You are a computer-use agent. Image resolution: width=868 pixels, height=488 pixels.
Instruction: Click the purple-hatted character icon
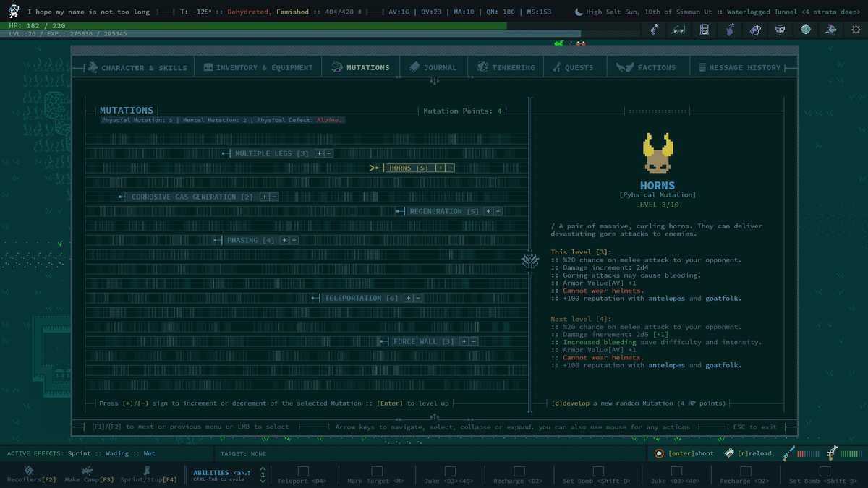[831, 30]
